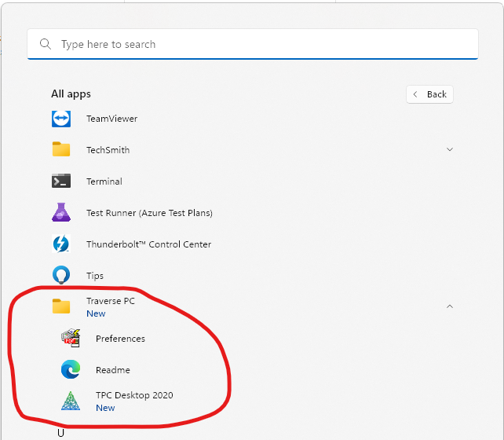Click the Thunderbolt Control Center icon
The height and width of the screenshot is (440, 504).
tap(61, 244)
